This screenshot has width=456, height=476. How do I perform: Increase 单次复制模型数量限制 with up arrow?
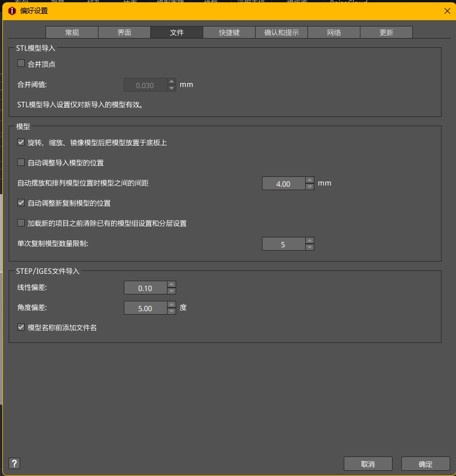(309, 241)
